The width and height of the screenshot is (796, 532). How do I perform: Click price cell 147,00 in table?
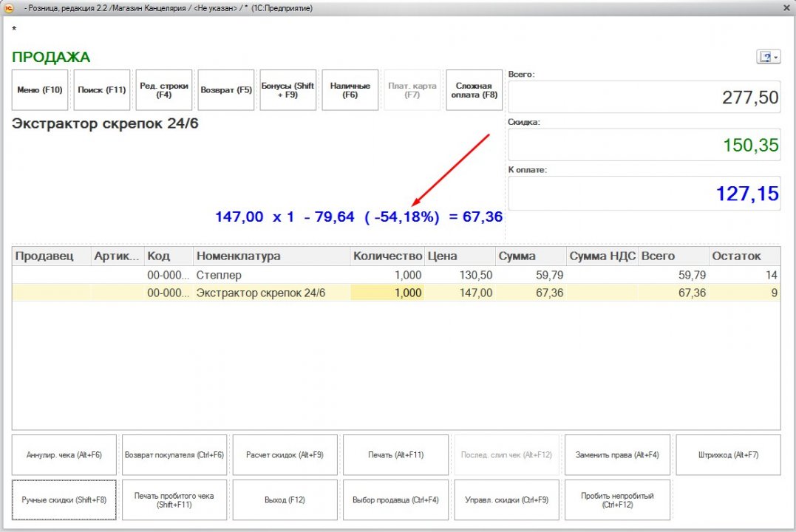pyautogui.click(x=460, y=293)
